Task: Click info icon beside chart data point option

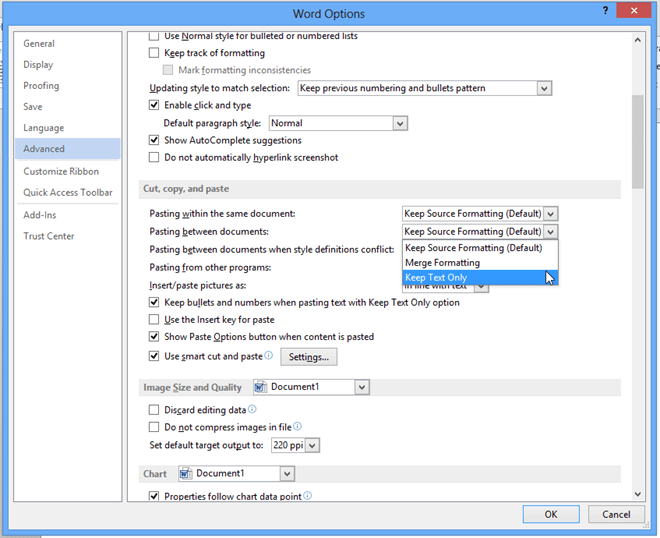Action: pyautogui.click(x=308, y=495)
